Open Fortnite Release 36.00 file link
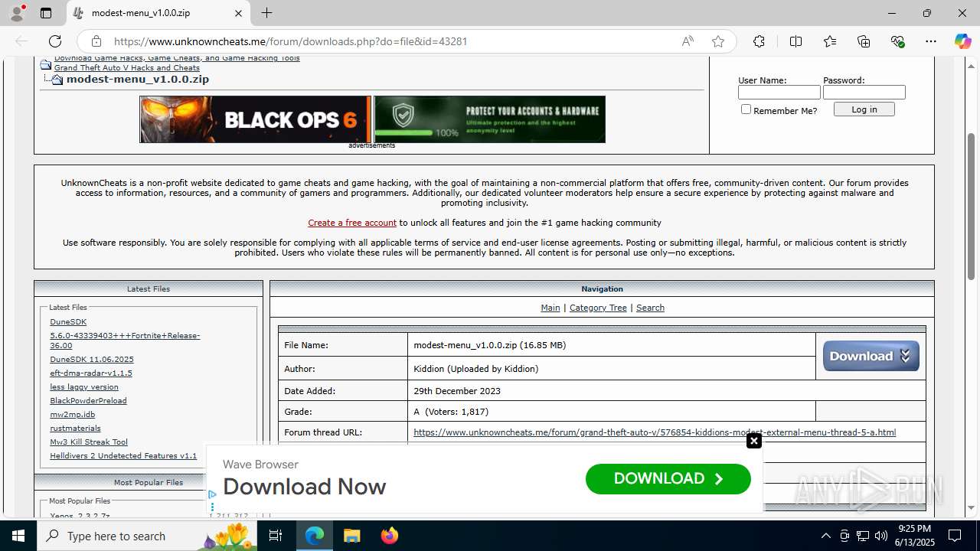980x551 pixels. pos(125,341)
